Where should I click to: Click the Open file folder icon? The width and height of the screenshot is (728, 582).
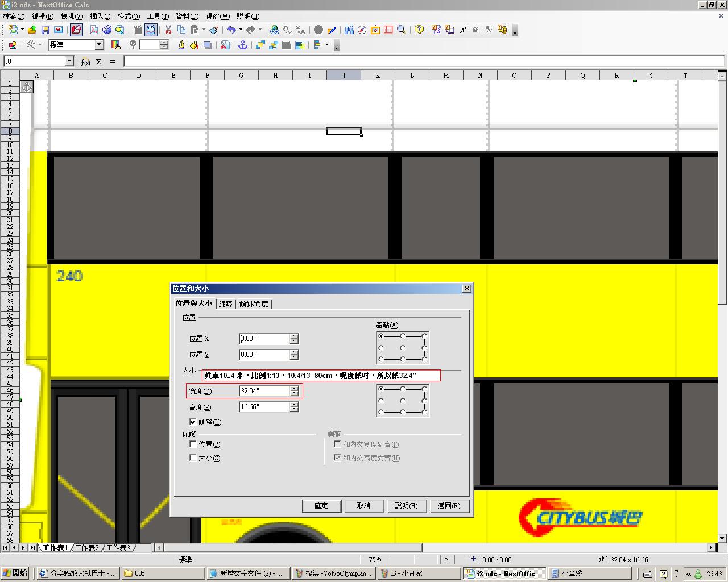point(32,30)
